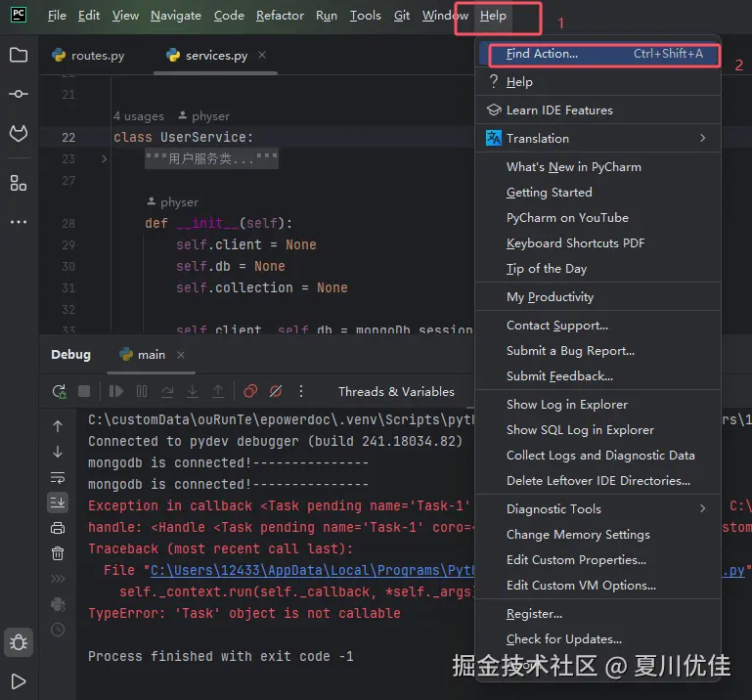The width and height of the screenshot is (752, 700).
Task: Expand folded docstring on line 23
Action: point(104,158)
